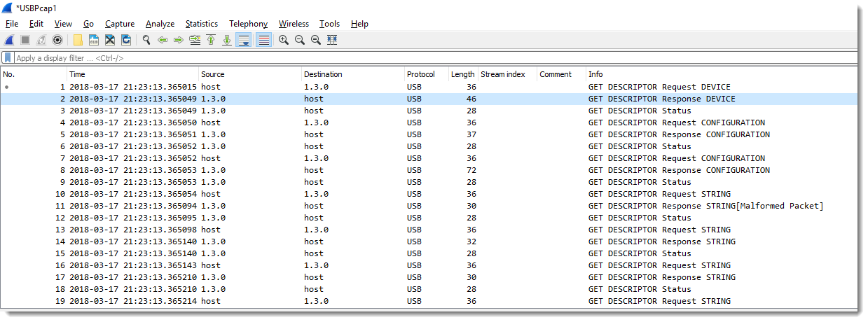Toggle packet coloring rules
868x322 pixels.
point(264,40)
